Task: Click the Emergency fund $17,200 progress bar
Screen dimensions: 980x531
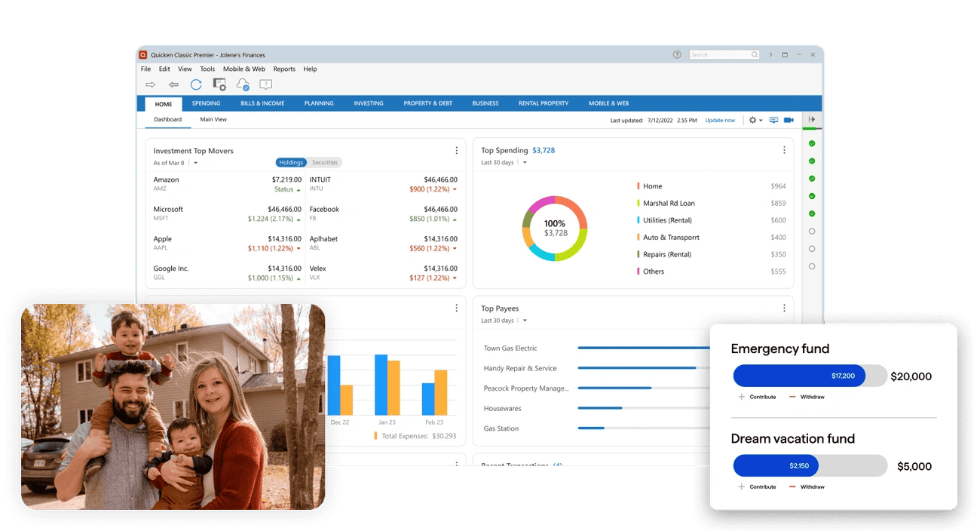Action: coord(810,376)
